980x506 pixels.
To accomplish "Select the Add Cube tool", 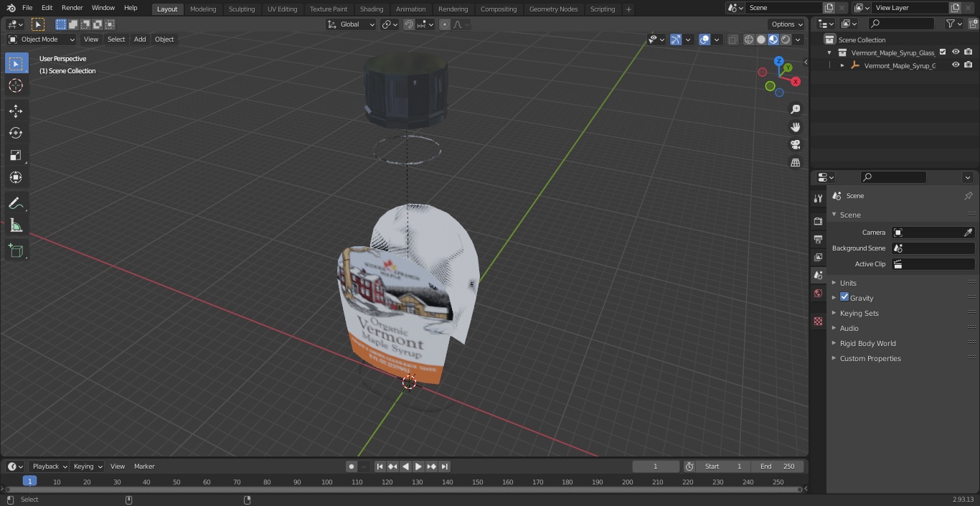I will pyautogui.click(x=16, y=250).
